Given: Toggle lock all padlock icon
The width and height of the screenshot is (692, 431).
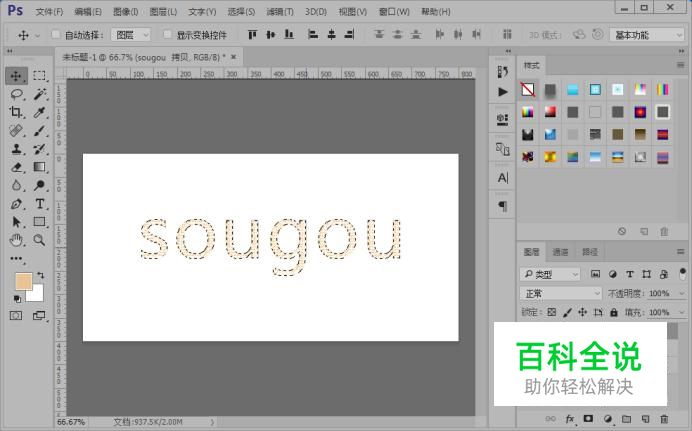Looking at the screenshot, I should click(x=613, y=312).
